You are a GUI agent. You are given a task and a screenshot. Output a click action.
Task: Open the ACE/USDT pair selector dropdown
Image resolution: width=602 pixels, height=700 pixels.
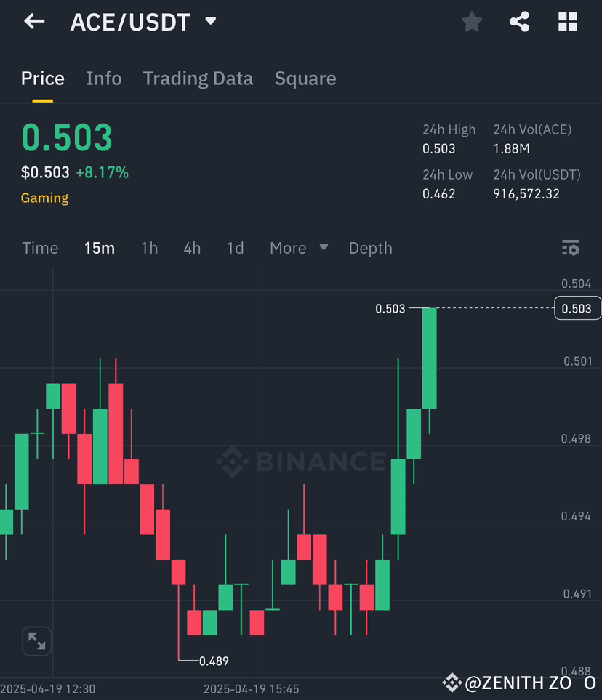click(210, 21)
